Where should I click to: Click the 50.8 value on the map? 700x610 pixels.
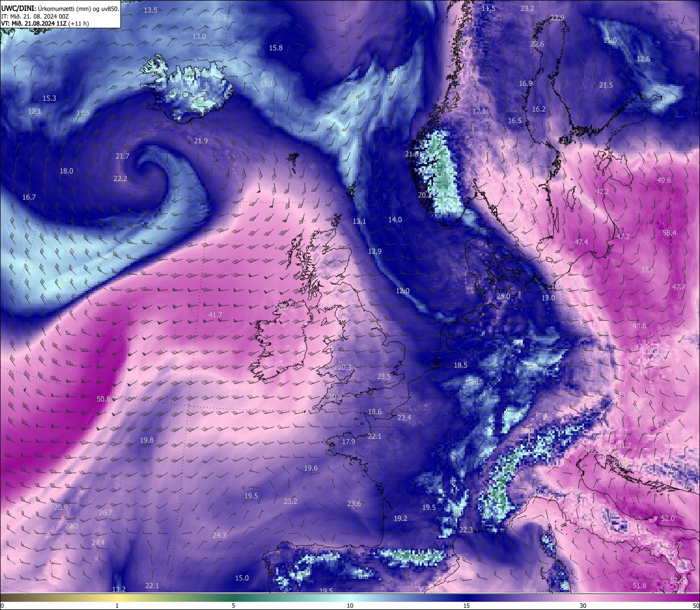pos(103,399)
